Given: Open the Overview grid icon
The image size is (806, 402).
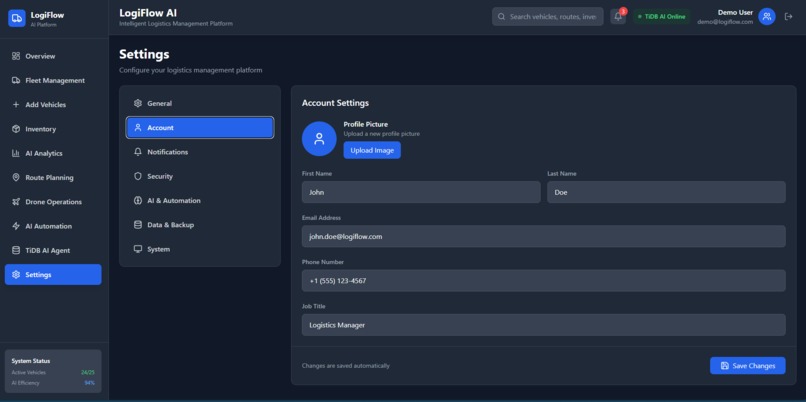Looking at the screenshot, I should (16, 56).
